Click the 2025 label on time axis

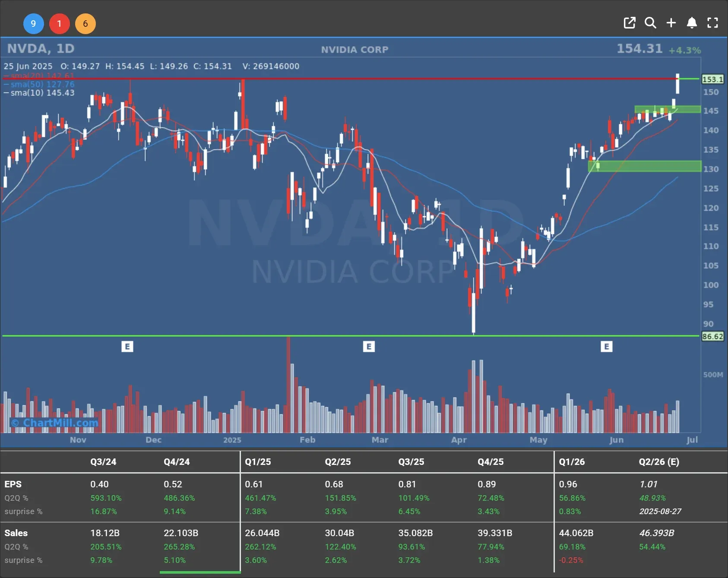pos(232,440)
